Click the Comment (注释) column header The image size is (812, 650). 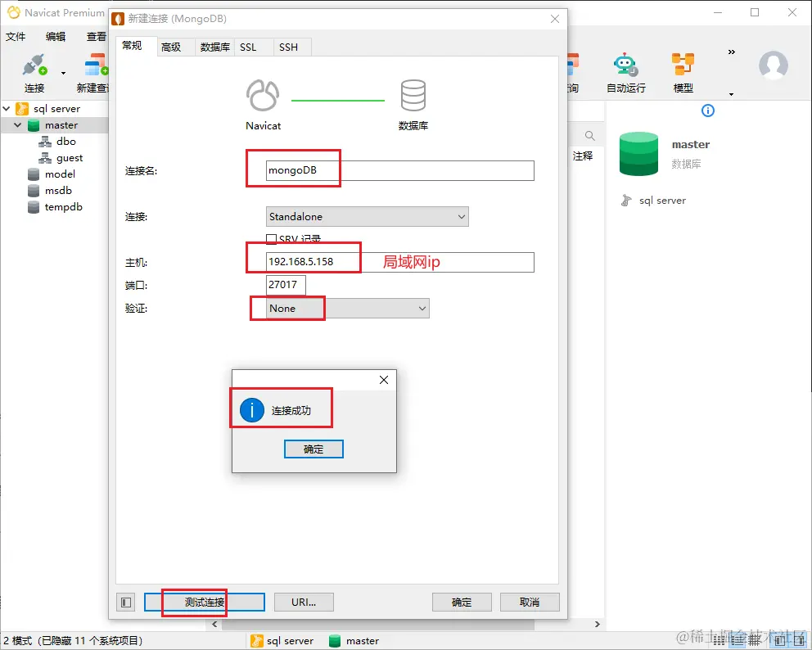point(583,156)
